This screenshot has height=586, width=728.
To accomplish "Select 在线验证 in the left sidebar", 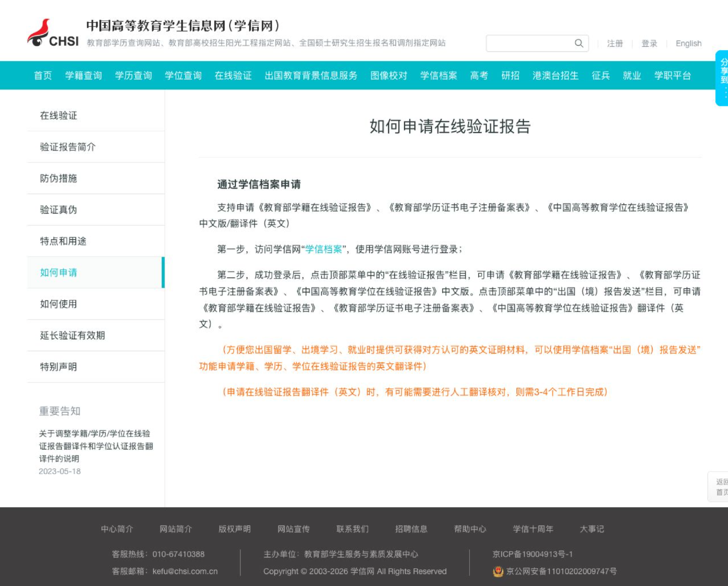I will point(96,115).
